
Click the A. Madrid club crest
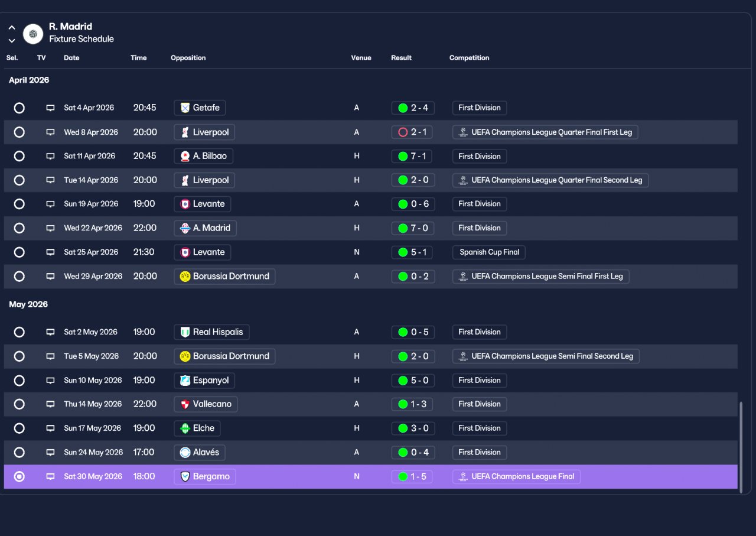(x=185, y=228)
